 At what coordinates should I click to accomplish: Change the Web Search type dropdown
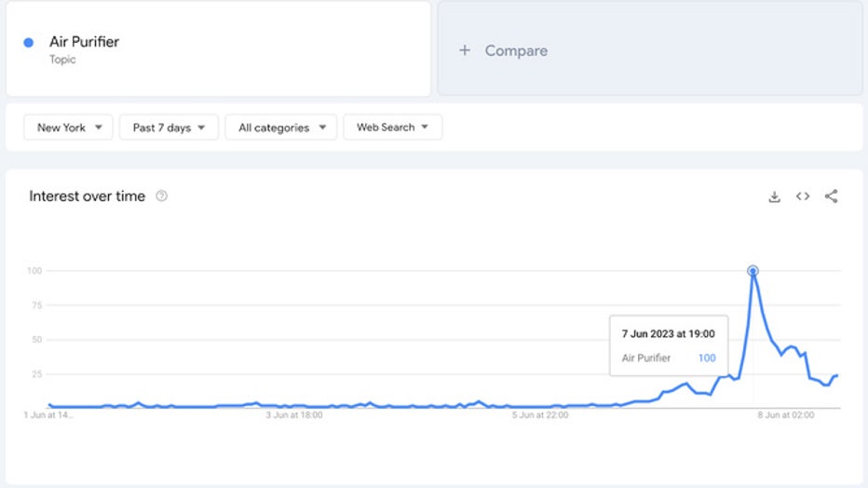[x=392, y=128]
